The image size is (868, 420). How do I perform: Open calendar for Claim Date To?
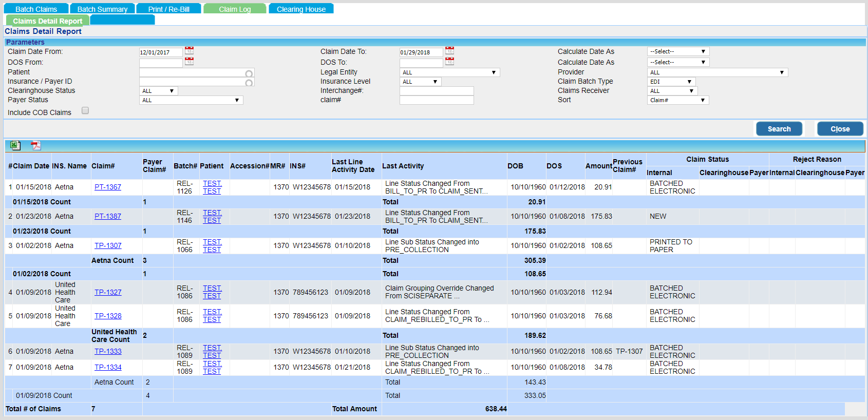tap(450, 51)
